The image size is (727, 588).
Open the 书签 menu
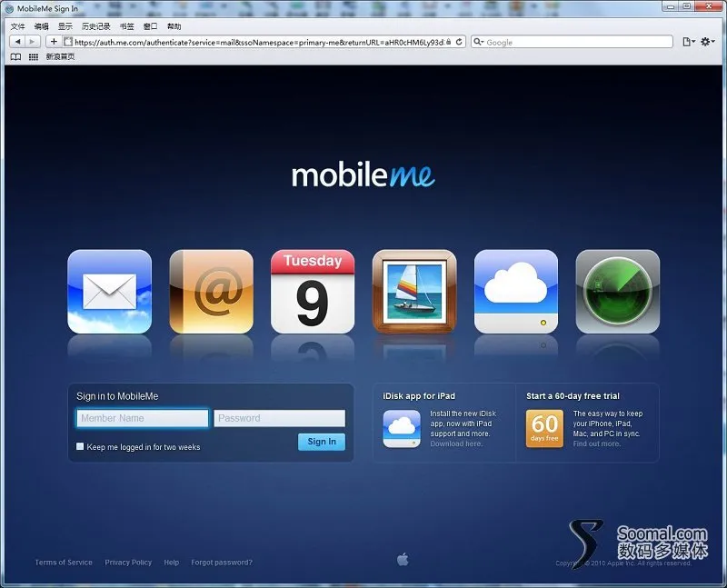[x=126, y=26]
